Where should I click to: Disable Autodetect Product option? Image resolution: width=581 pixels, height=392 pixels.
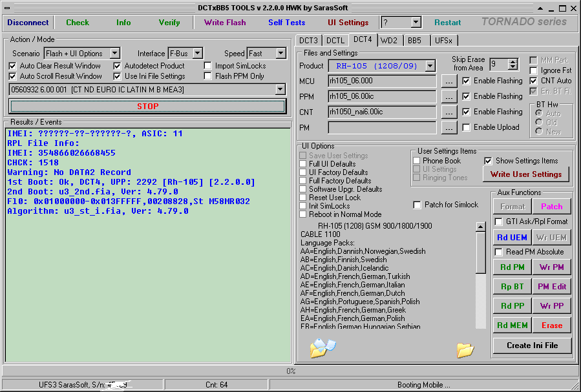coord(117,66)
